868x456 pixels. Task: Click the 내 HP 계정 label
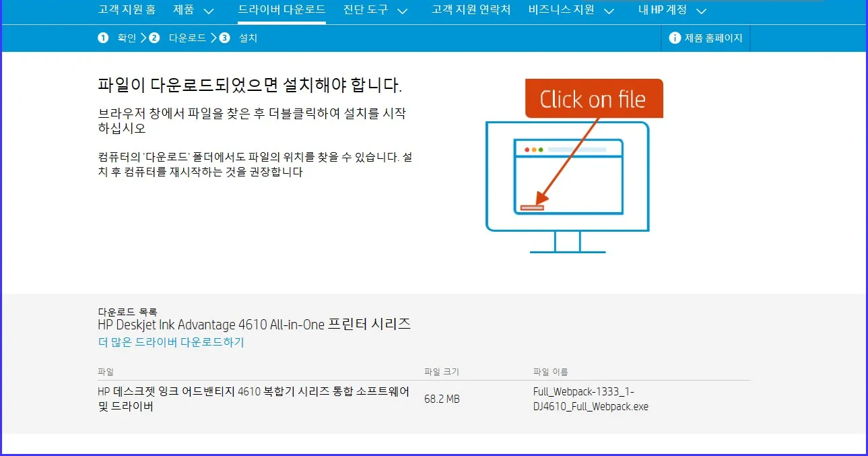(x=663, y=9)
